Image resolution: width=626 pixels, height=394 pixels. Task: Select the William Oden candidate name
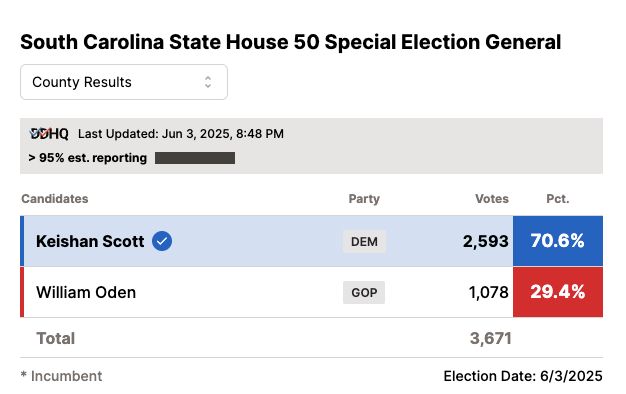86,292
